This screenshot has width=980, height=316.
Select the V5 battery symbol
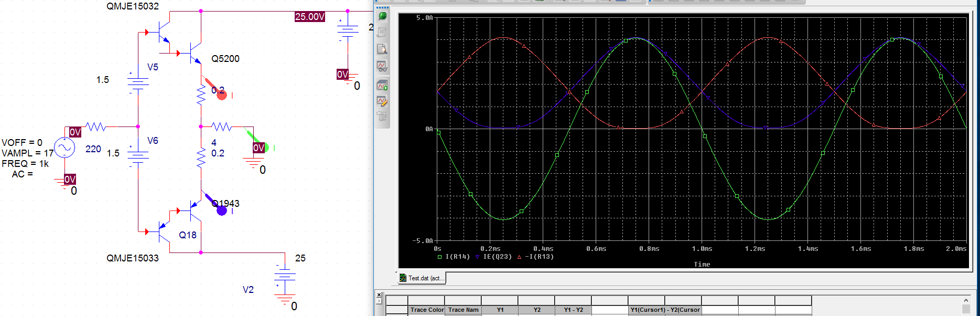click(138, 82)
